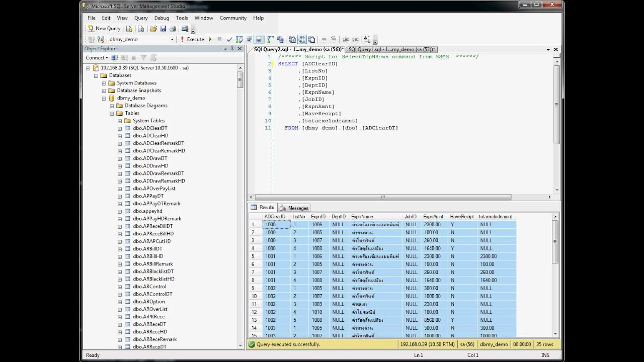Toggle Include Actual Execution Plan
The image size is (644, 362).
[271, 39]
